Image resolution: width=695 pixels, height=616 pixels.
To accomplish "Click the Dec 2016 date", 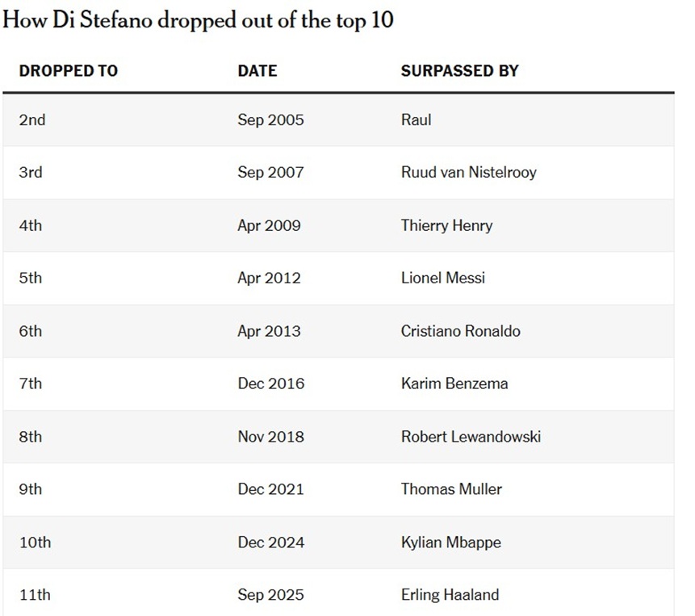I will [270, 383].
